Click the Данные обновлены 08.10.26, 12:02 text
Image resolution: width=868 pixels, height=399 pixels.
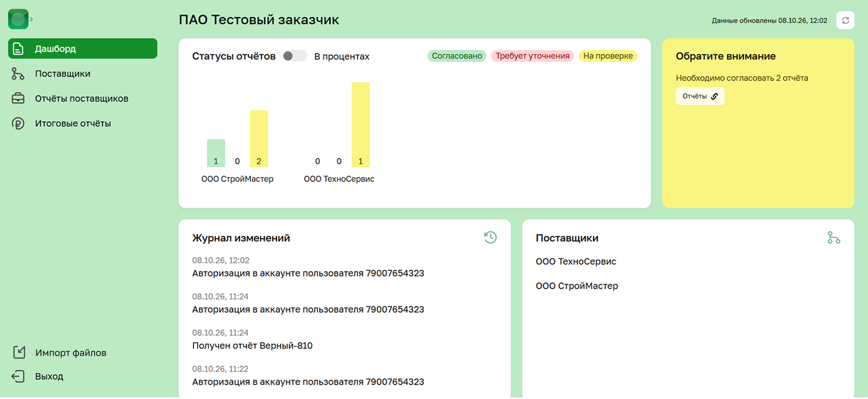769,20
